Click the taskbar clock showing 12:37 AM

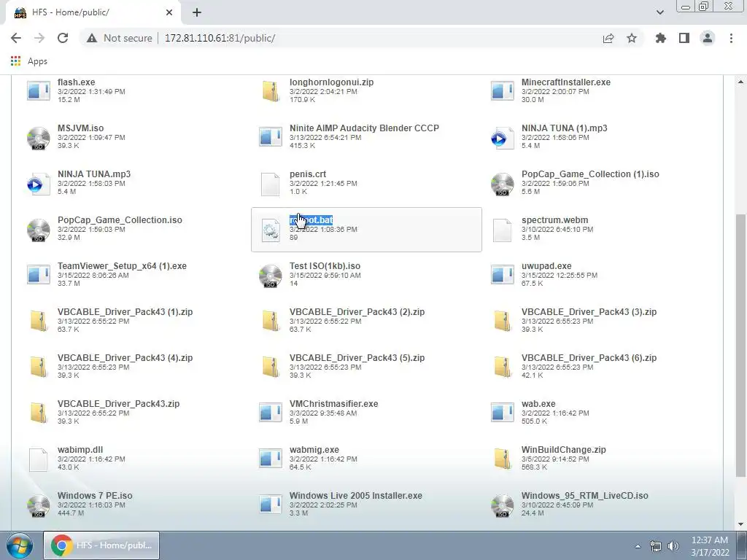(x=710, y=546)
